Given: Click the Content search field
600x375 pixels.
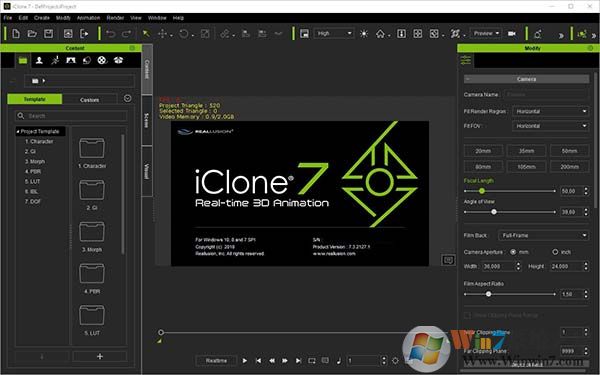Looking at the screenshot, I should 71,116.
